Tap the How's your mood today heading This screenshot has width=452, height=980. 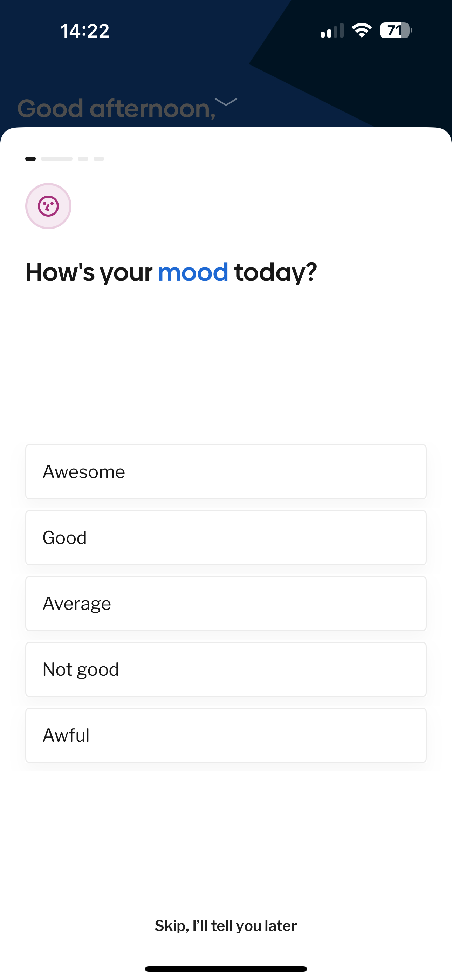[171, 273]
